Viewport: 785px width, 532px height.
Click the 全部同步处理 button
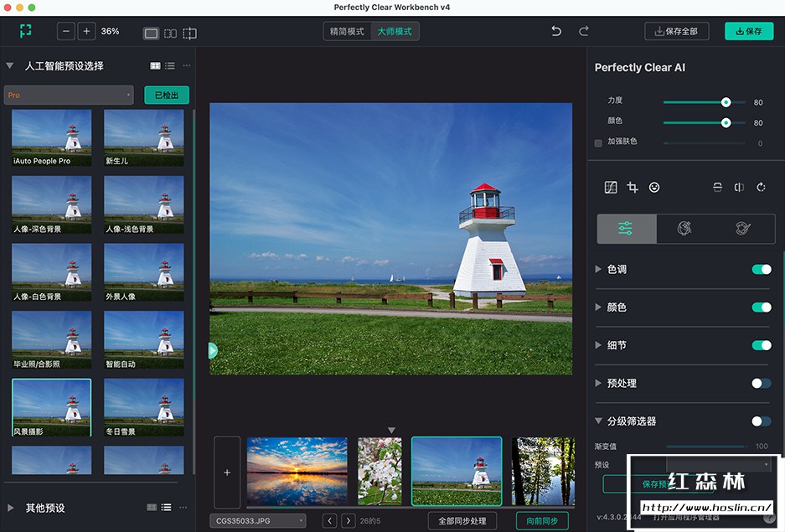(x=462, y=521)
